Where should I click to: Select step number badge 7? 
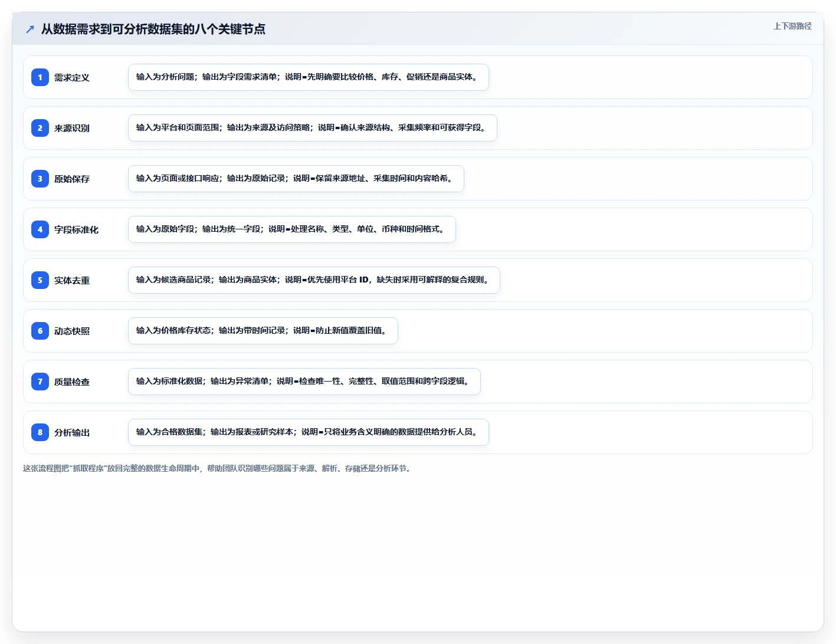(40, 382)
